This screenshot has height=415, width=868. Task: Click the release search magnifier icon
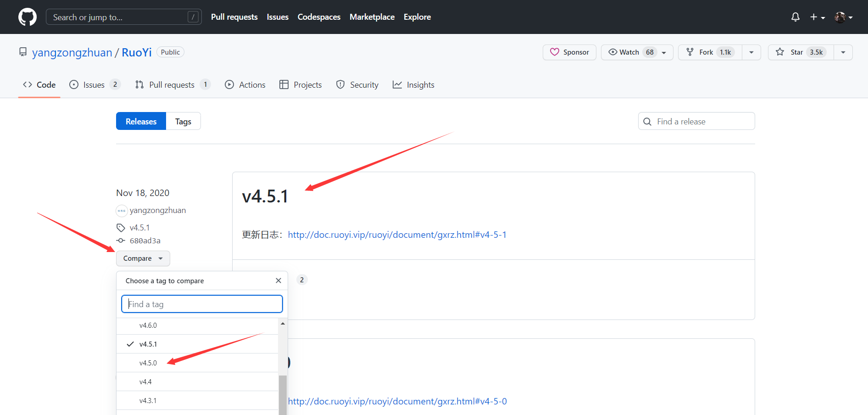click(647, 122)
